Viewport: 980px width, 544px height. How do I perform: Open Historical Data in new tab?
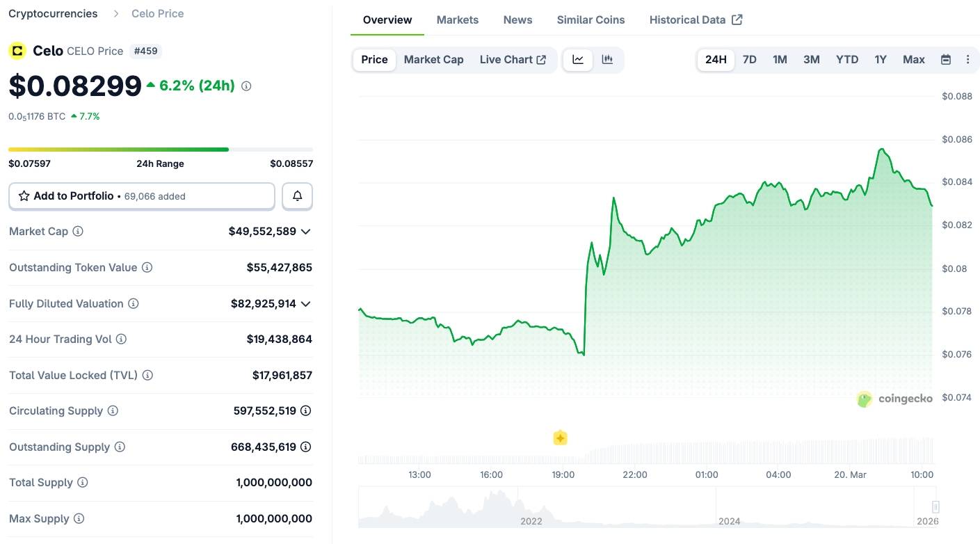695,19
